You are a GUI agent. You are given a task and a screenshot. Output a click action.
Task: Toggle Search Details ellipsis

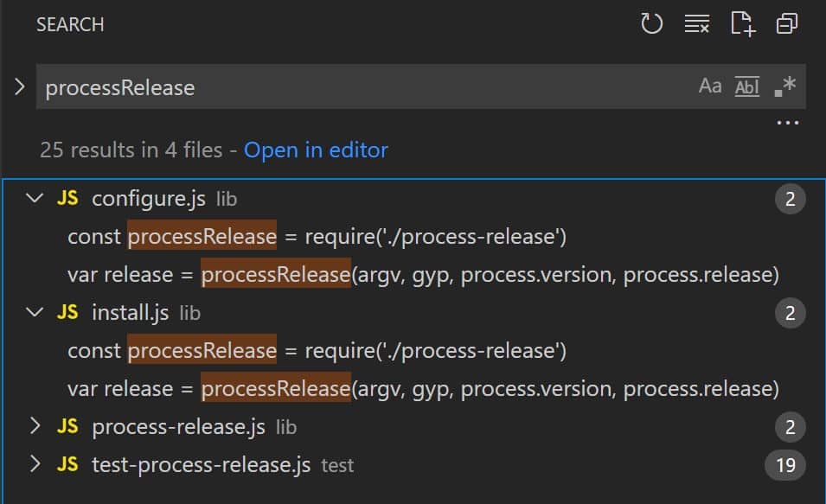coord(787,124)
